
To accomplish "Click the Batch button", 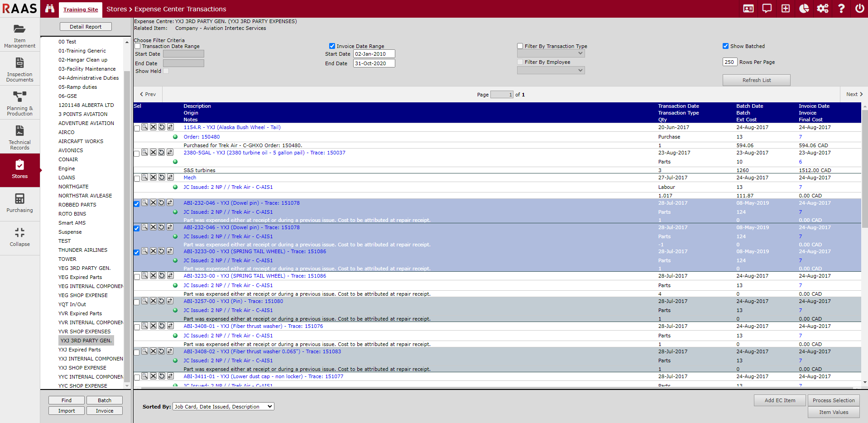I will 105,400.
